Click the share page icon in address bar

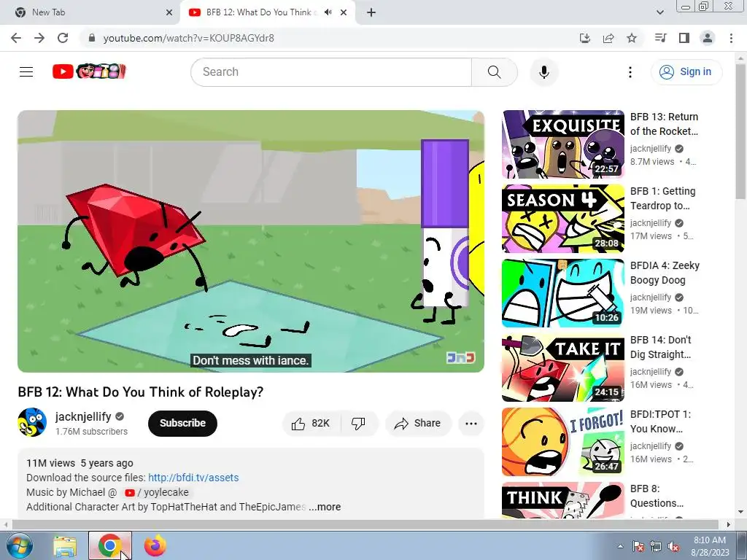point(608,38)
